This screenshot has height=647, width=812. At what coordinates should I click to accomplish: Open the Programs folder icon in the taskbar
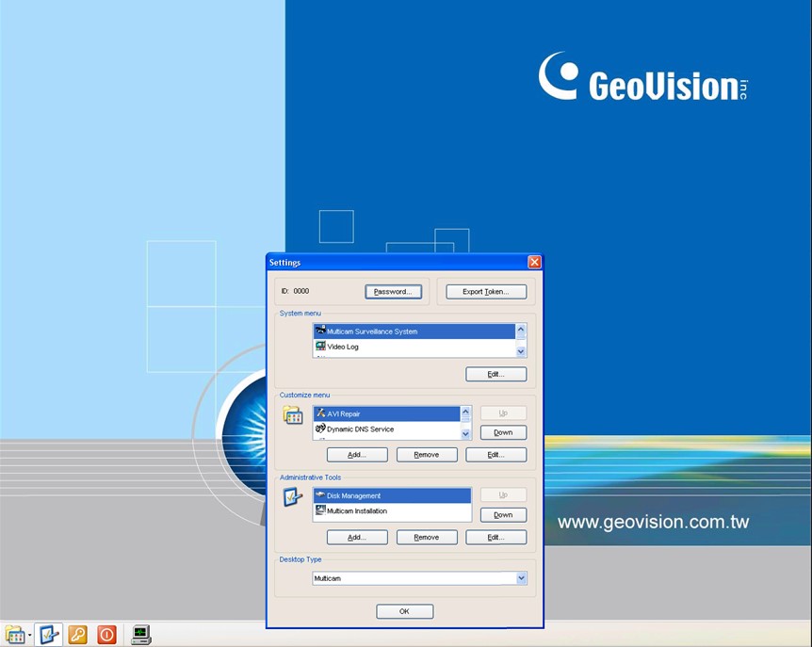click(x=14, y=635)
